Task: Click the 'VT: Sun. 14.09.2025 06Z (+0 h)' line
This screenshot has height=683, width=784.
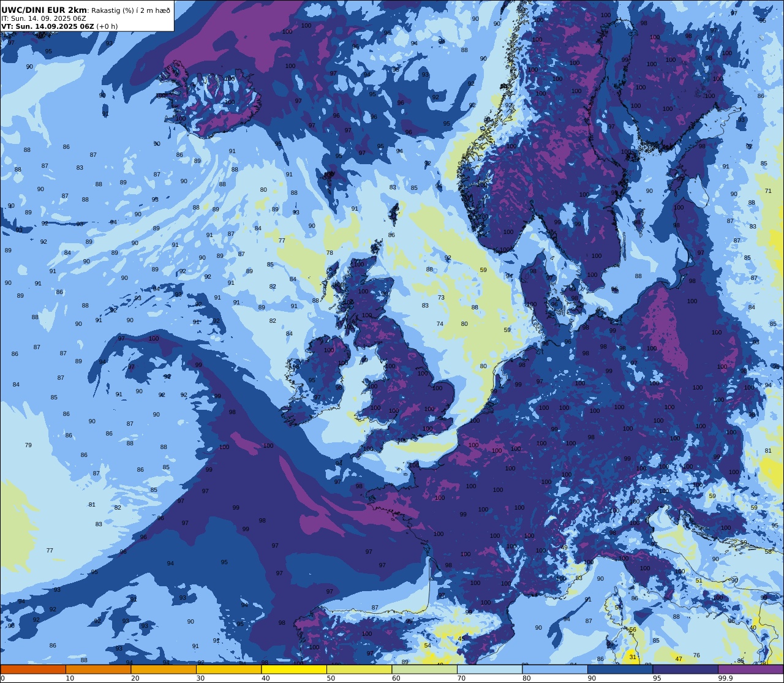Action: coord(59,26)
